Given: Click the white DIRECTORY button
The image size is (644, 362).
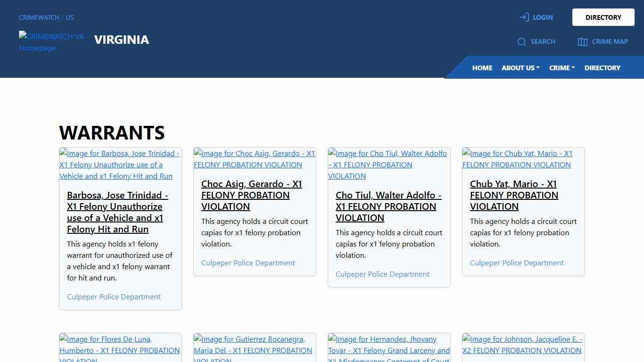Looking at the screenshot, I should pyautogui.click(x=603, y=17).
